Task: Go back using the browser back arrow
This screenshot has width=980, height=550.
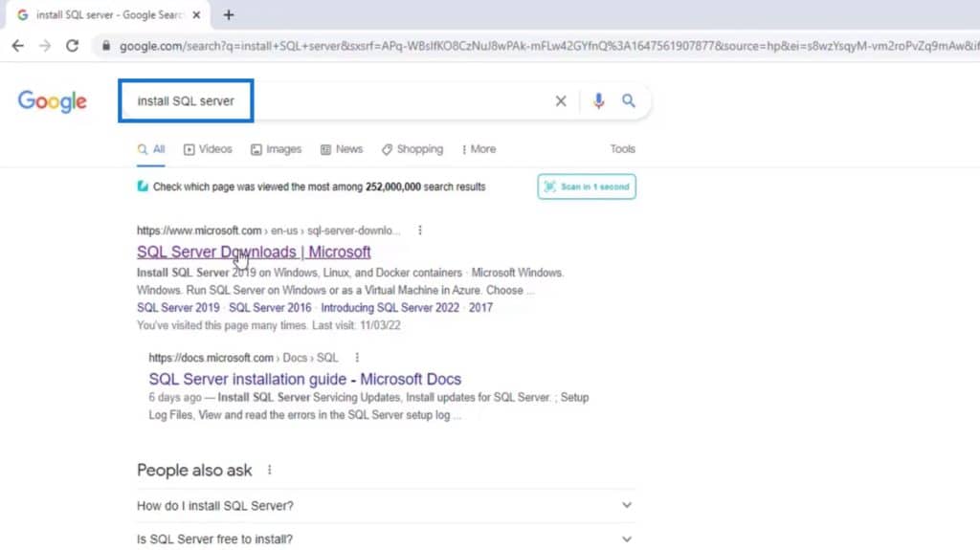Action: [x=17, y=46]
